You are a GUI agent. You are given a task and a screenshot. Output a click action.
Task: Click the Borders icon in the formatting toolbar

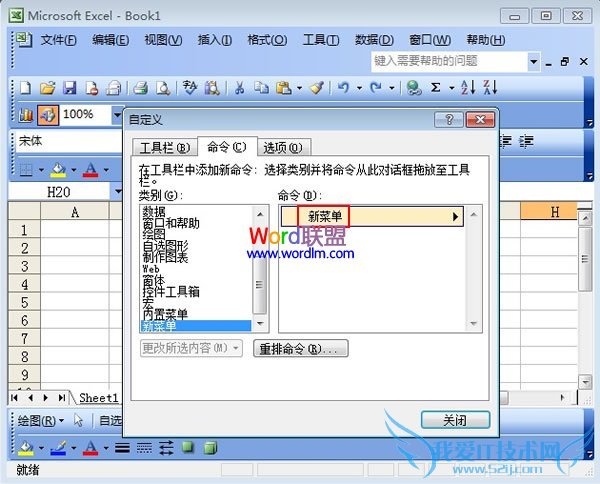26,169
